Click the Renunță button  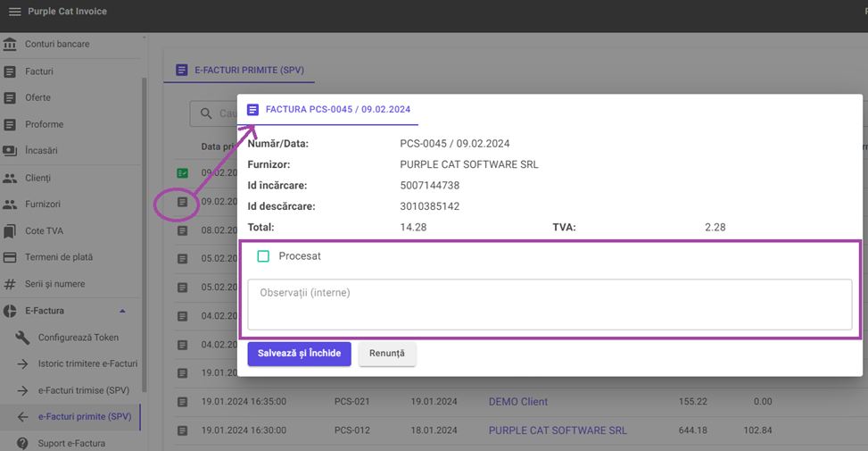tap(387, 354)
